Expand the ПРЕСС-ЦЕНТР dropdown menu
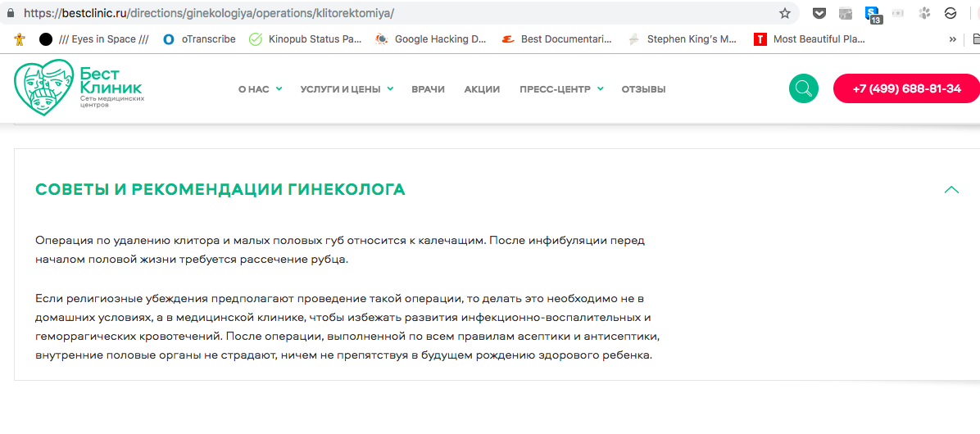 560,89
